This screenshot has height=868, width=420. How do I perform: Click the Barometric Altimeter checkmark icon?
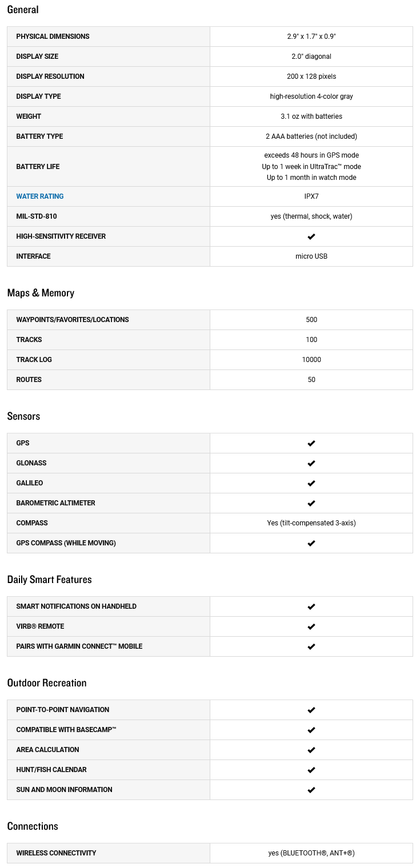pyautogui.click(x=311, y=503)
